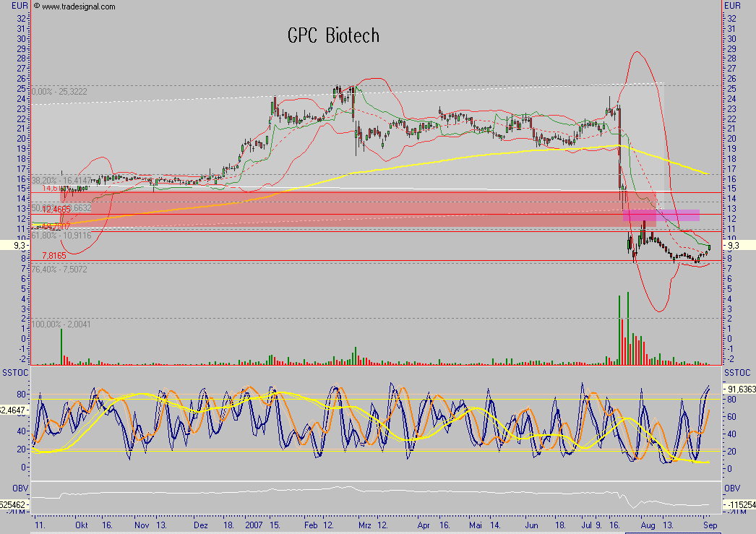Click the '32' tick on right price axis
Viewport: 756px width, 534px height.
731,18
